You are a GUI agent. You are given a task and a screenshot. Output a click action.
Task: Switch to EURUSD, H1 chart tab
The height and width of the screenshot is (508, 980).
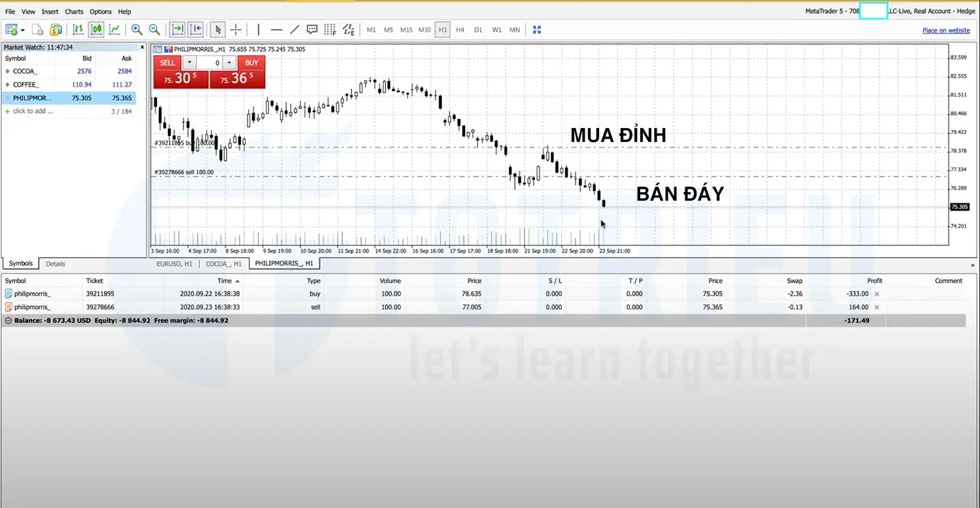pyautogui.click(x=174, y=263)
